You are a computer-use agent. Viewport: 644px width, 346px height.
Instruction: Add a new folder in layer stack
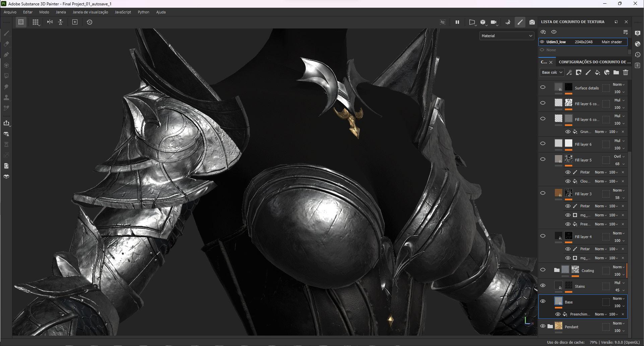tap(616, 72)
